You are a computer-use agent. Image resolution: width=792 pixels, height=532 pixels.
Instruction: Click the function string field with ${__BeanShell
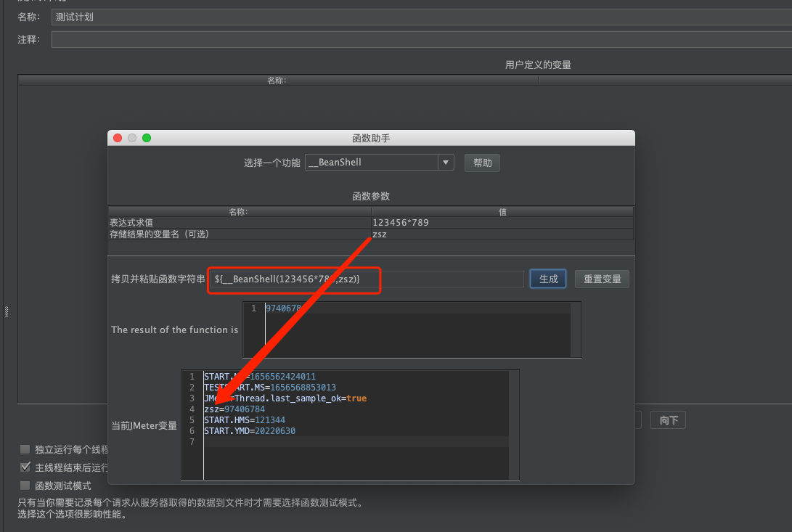click(x=367, y=279)
